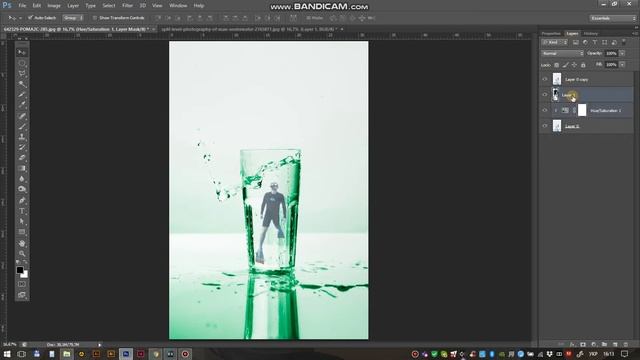Open the Fill slider arrow
This screenshot has width=640, height=360.
(622, 64)
